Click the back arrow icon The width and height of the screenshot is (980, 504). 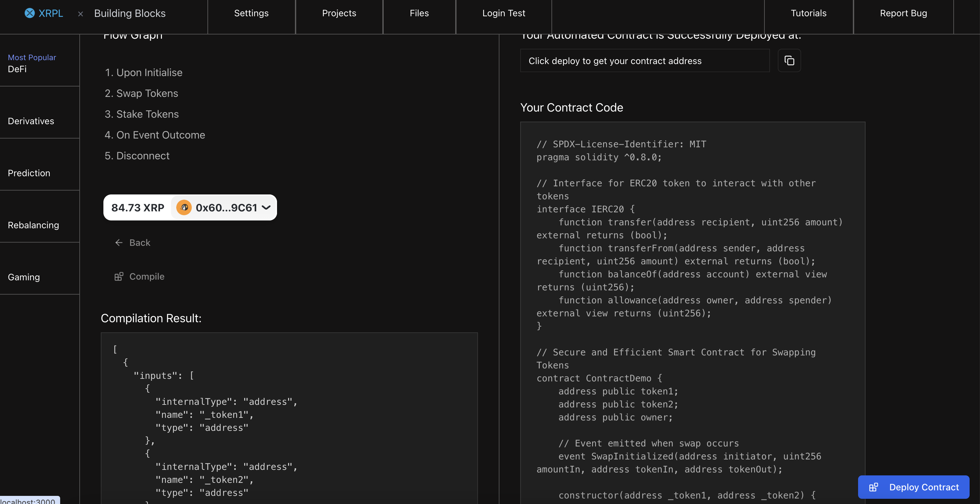[119, 243]
